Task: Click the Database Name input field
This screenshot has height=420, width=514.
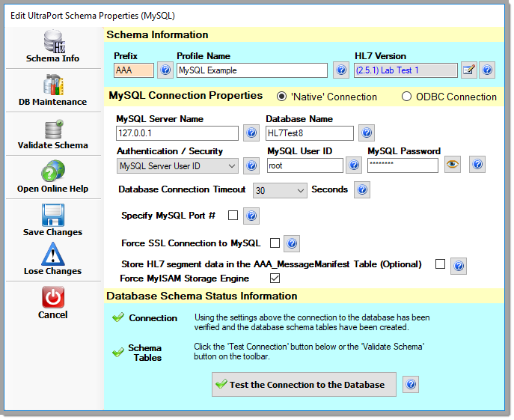Action: tap(310, 133)
